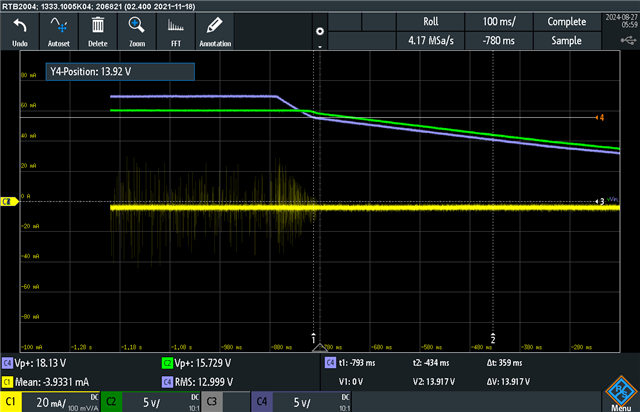Change the 100 ms/ time base

point(499,22)
